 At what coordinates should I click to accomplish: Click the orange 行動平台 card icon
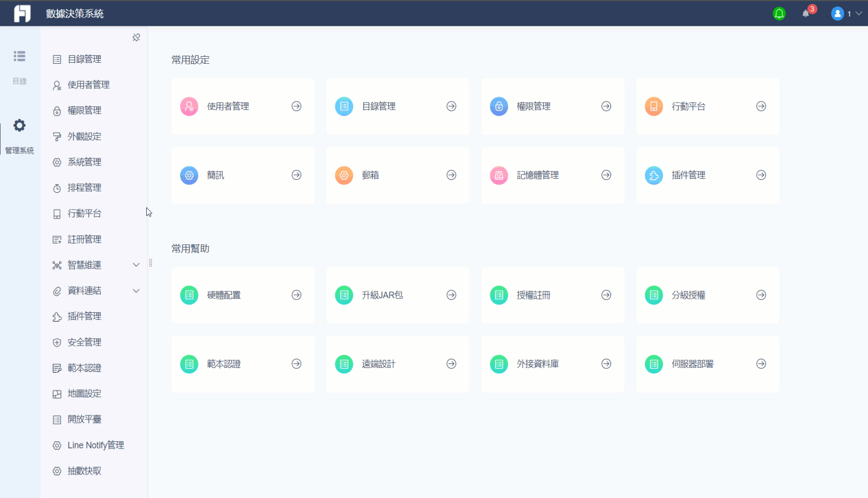pos(654,106)
